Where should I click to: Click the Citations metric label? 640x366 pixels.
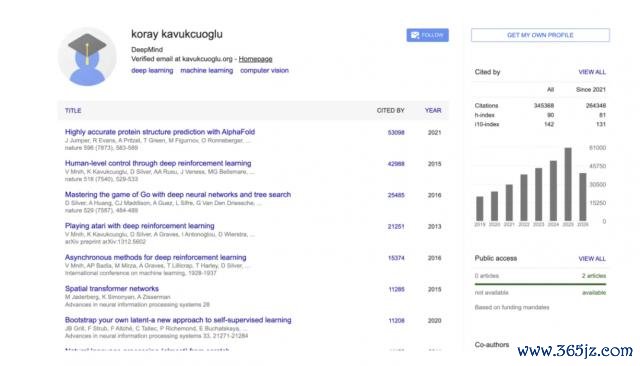(x=486, y=106)
